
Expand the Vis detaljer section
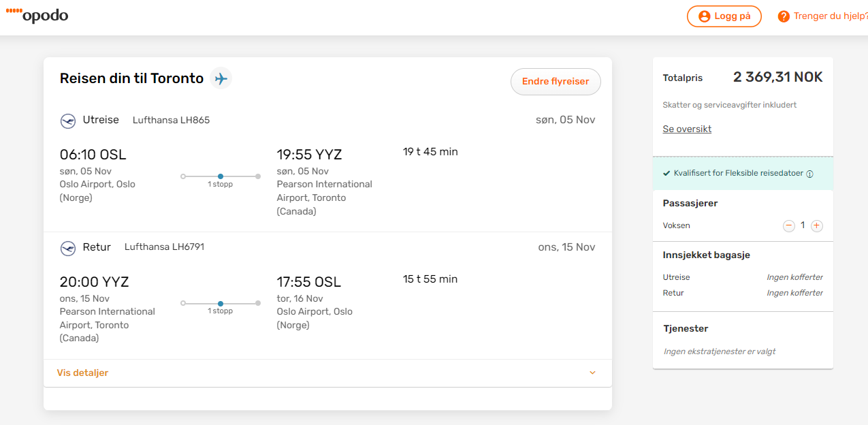pos(327,373)
